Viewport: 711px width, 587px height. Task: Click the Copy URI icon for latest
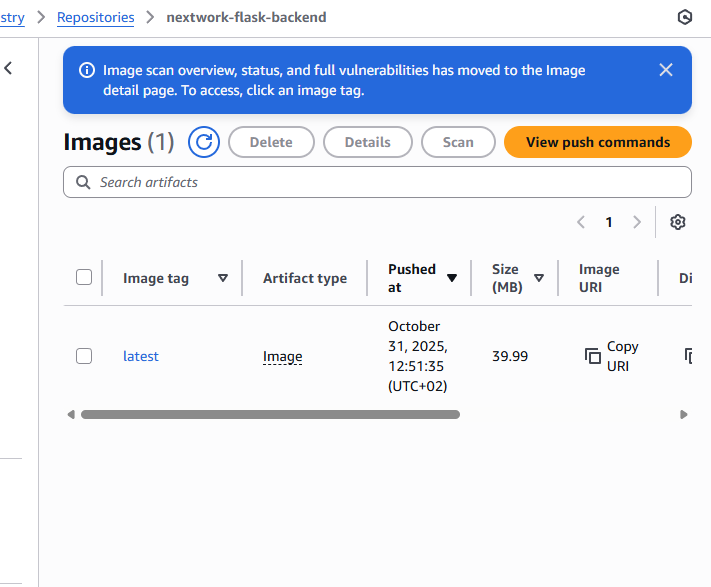[593, 356]
